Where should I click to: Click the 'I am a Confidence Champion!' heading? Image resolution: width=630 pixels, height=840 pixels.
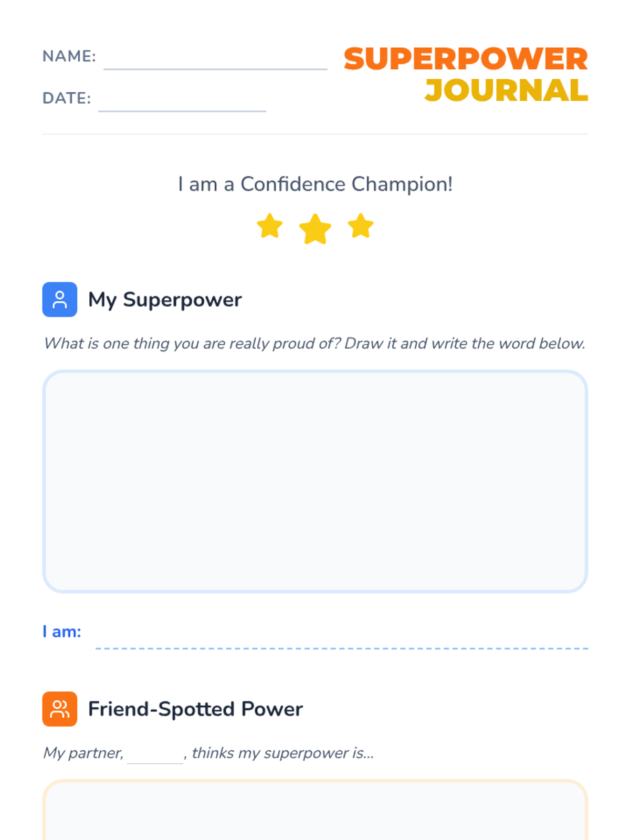[x=315, y=184]
